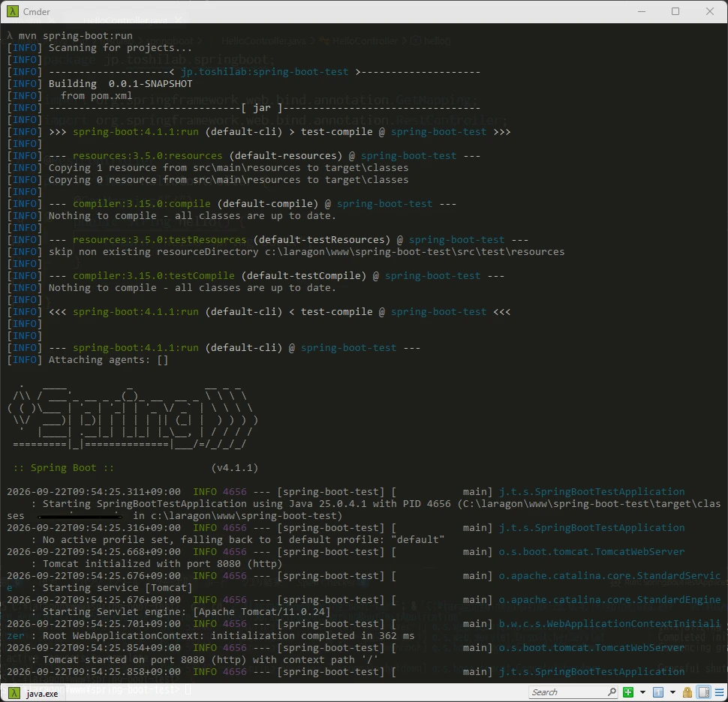Open the hamburger settings menu icon
The width and height of the screenshot is (728, 702).
coord(719,692)
